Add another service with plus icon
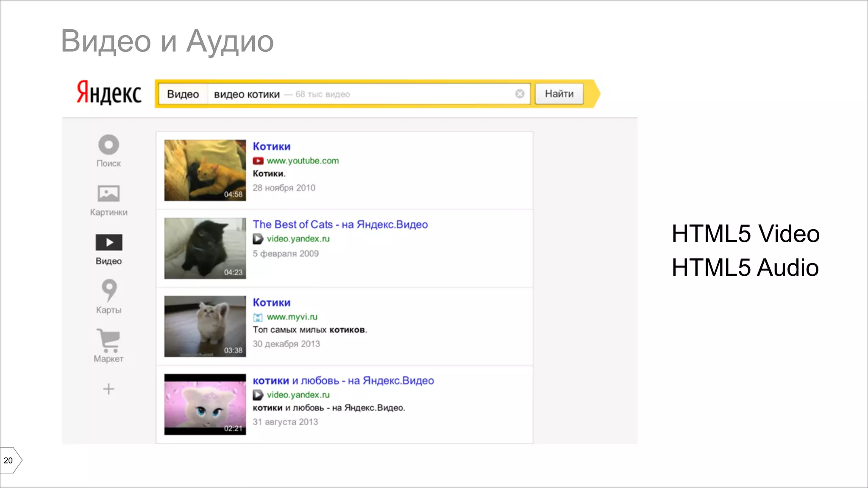 108,389
